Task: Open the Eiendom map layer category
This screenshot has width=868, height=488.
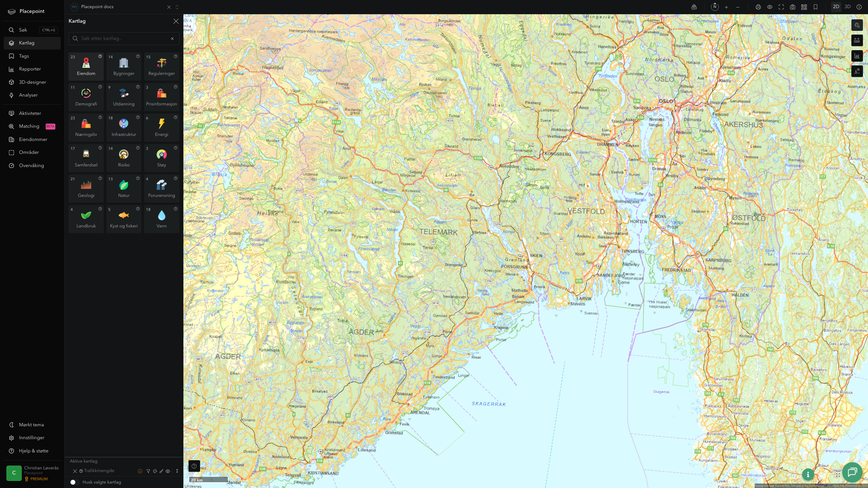Action: [x=86, y=66]
